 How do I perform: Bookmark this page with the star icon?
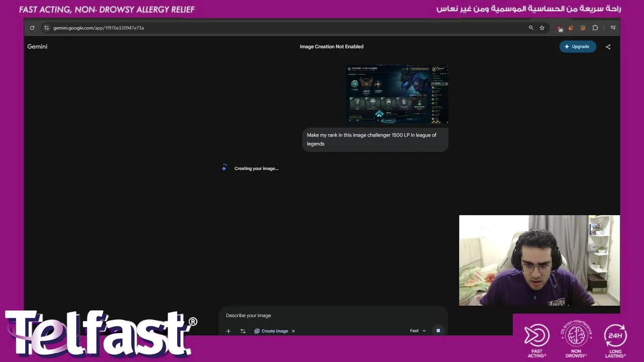tap(542, 28)
